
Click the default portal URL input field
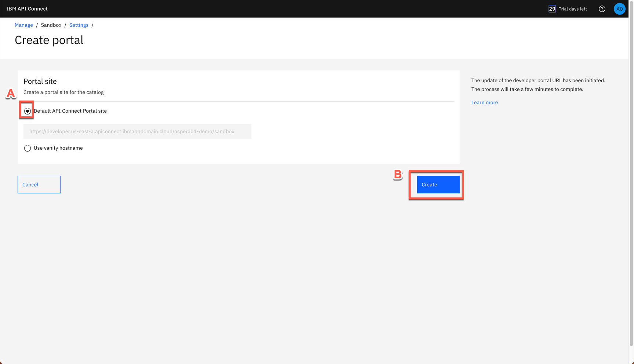coord(137,131)
